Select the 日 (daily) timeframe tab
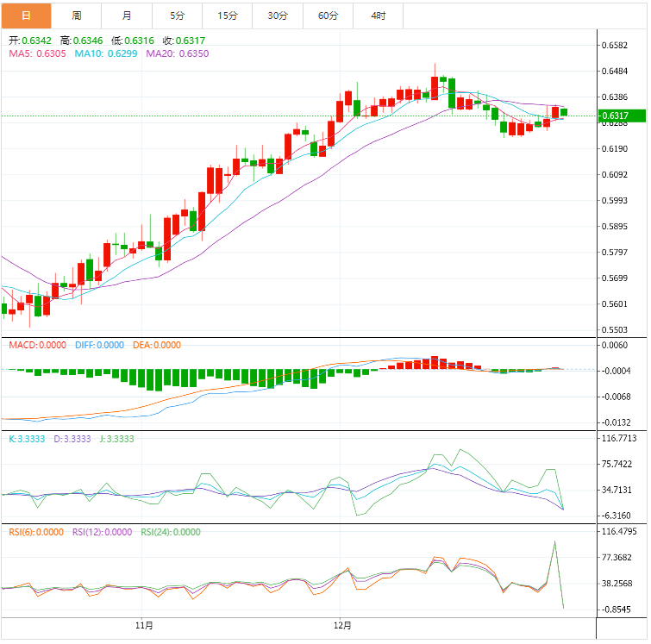The image size is (651, 644). [26, 16]
